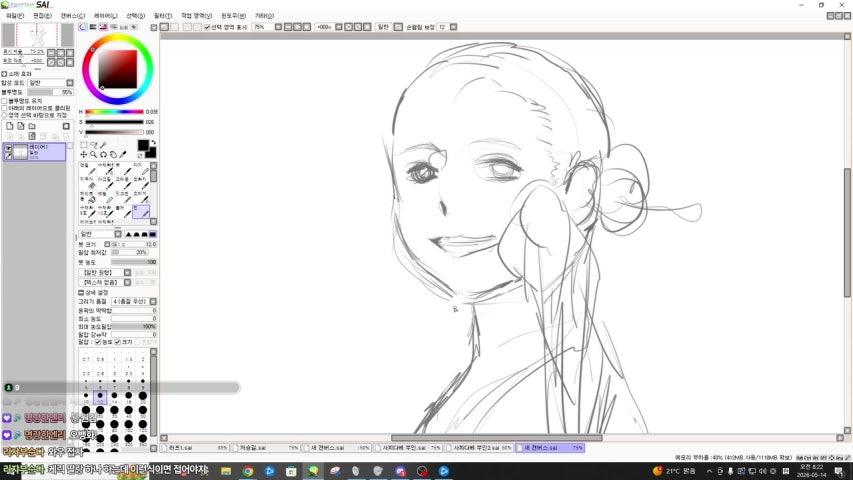Screen dimensions: 853x480
Task: Select the rectangular Selection tool
Action: pos(84,145)
